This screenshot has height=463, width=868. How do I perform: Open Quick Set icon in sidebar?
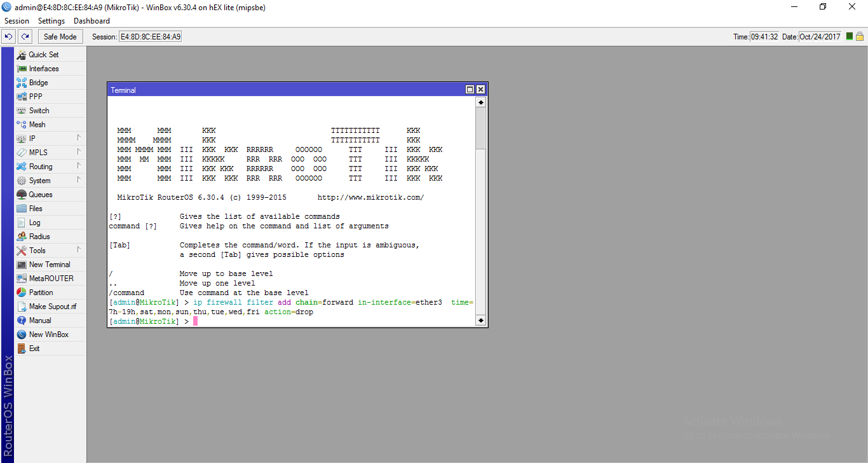(x=22, y=55)
